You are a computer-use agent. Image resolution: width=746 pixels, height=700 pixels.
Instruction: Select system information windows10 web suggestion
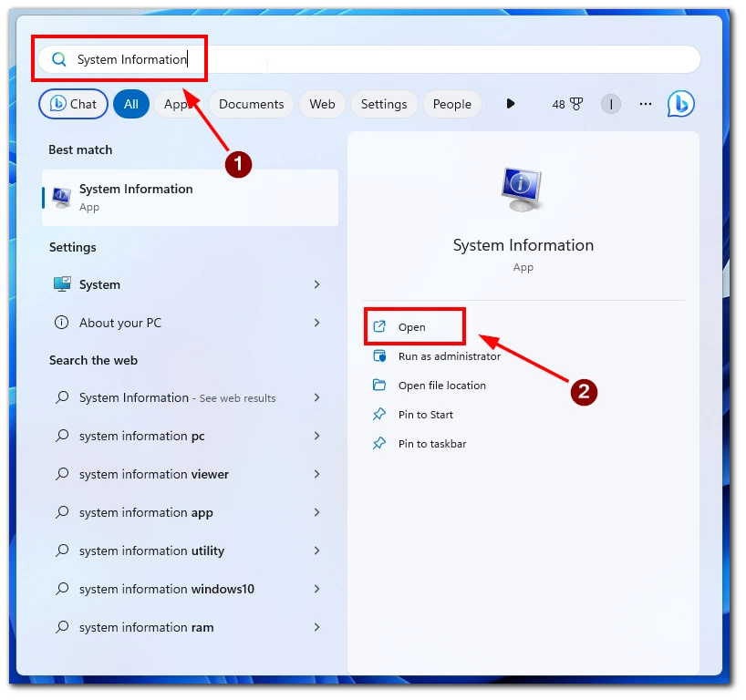(x=188, y=589)
